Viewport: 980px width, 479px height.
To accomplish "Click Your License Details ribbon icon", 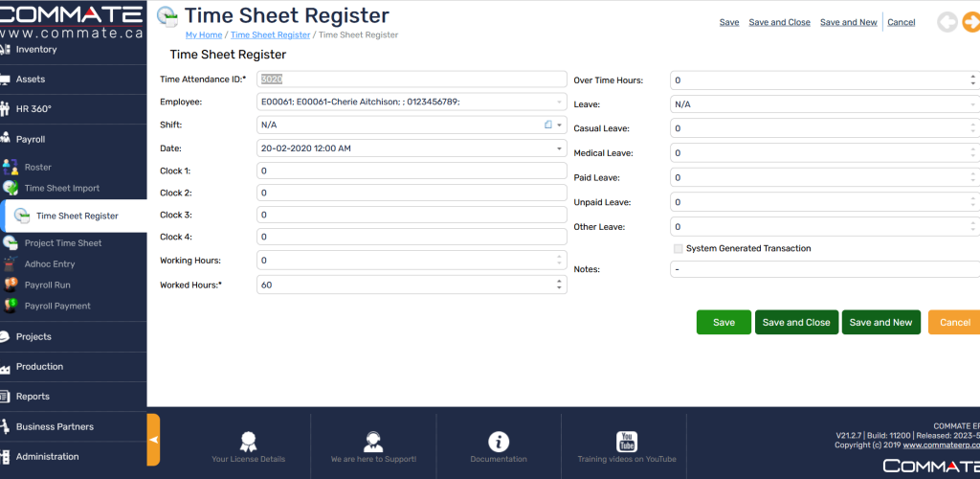I will coord(248,442).
